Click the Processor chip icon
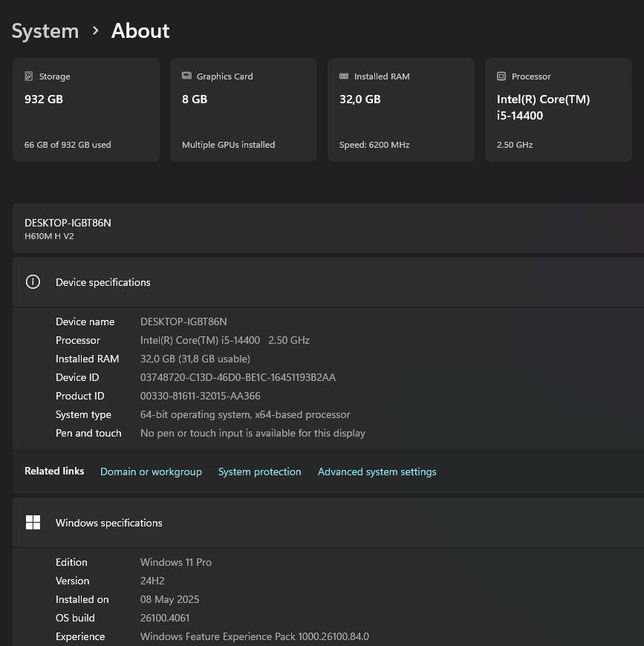 pos(503,76)
